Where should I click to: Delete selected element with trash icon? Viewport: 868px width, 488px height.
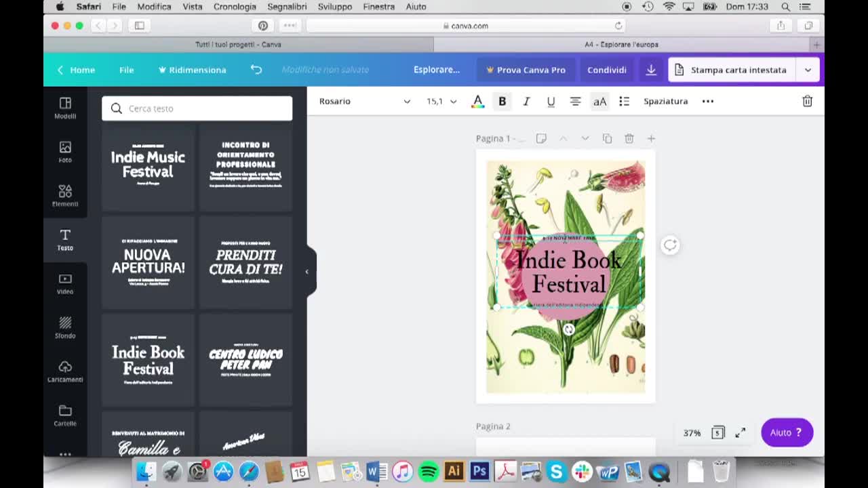tap(807, 101)
